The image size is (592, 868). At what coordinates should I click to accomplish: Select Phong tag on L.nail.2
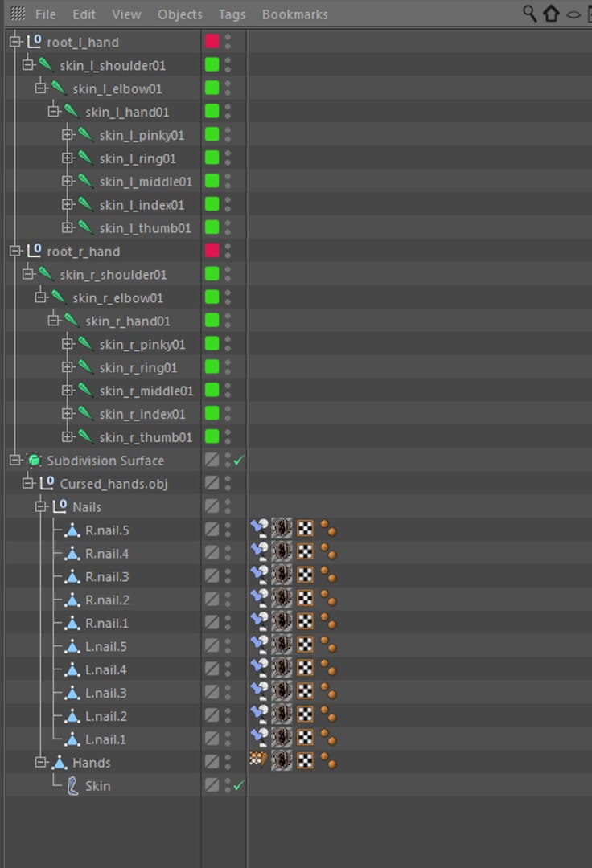[x=259, y=714]
